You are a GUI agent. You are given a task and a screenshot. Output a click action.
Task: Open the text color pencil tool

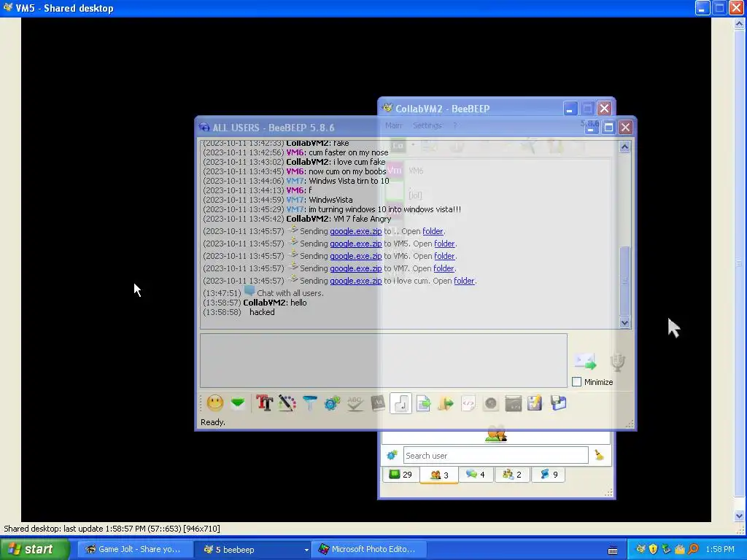coord(287,403)
